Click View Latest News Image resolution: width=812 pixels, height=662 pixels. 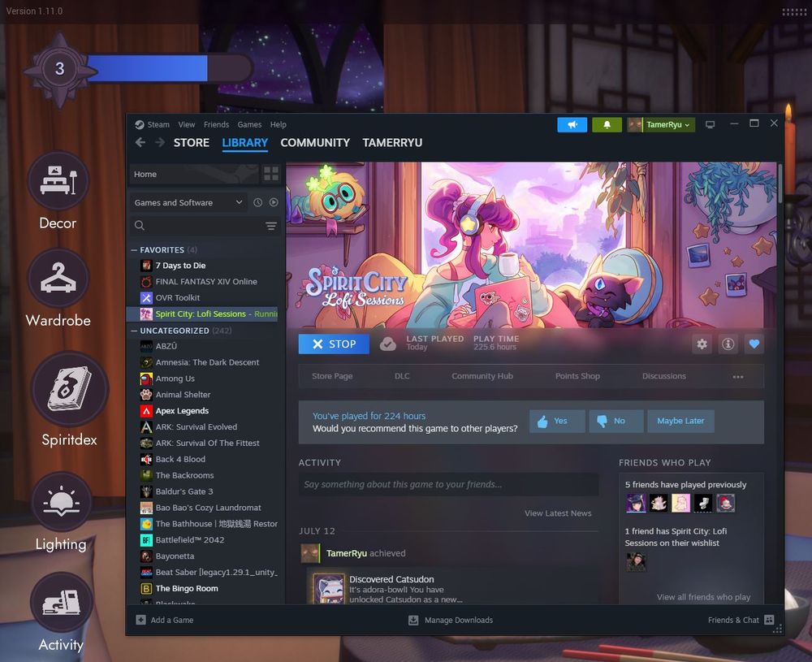tap(558, 513)
